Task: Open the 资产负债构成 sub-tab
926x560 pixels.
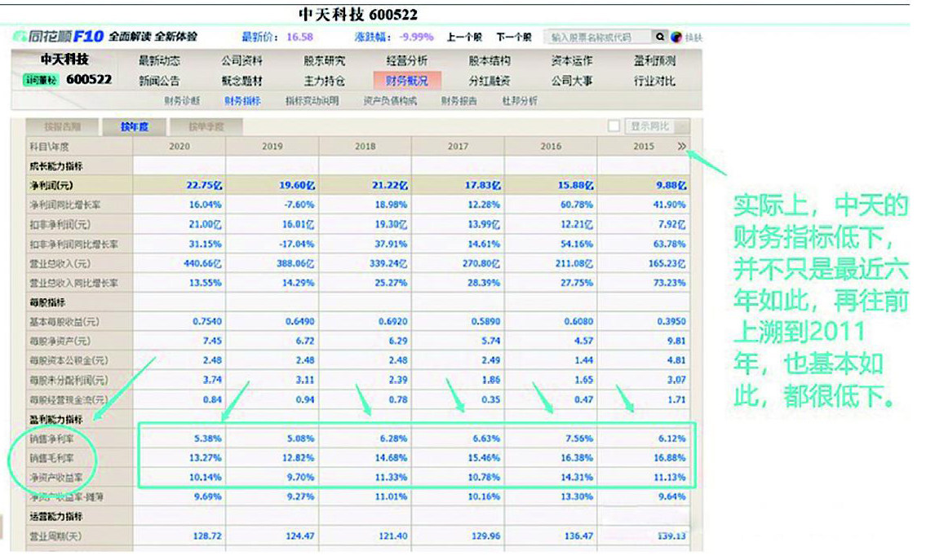Action: click(x=389, y=101)
